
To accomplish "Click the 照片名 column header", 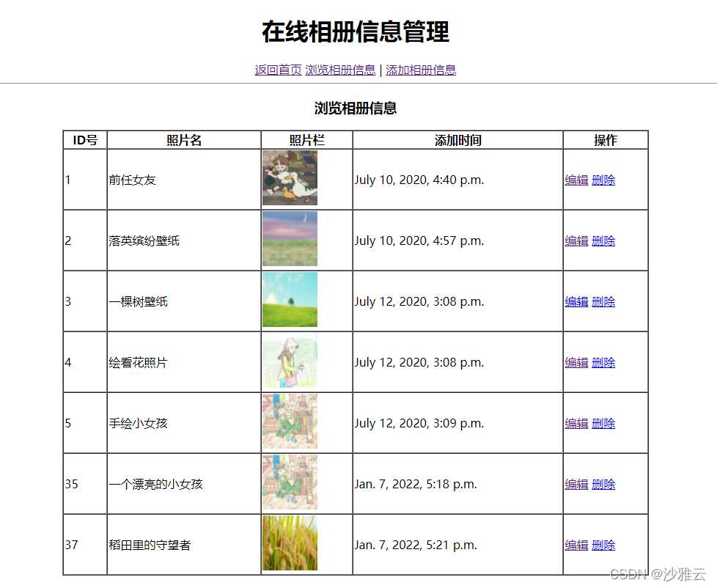I will pos(183,140).
